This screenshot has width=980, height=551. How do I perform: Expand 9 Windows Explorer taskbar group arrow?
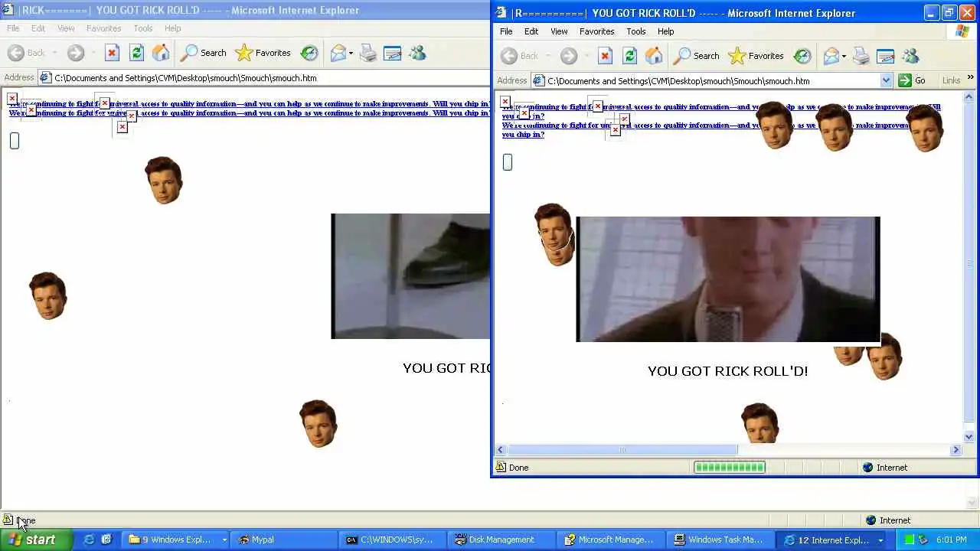[x=224, y=540]
